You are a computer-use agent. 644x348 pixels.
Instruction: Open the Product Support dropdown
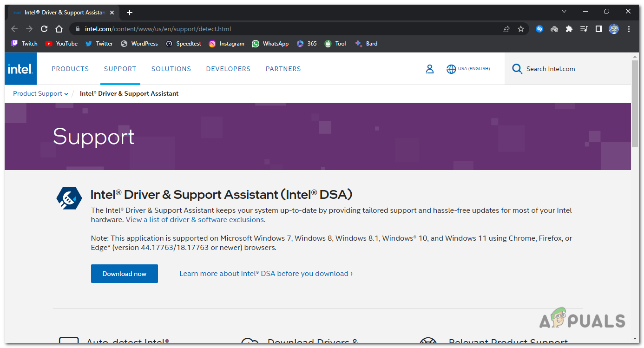tap(40, 93)
